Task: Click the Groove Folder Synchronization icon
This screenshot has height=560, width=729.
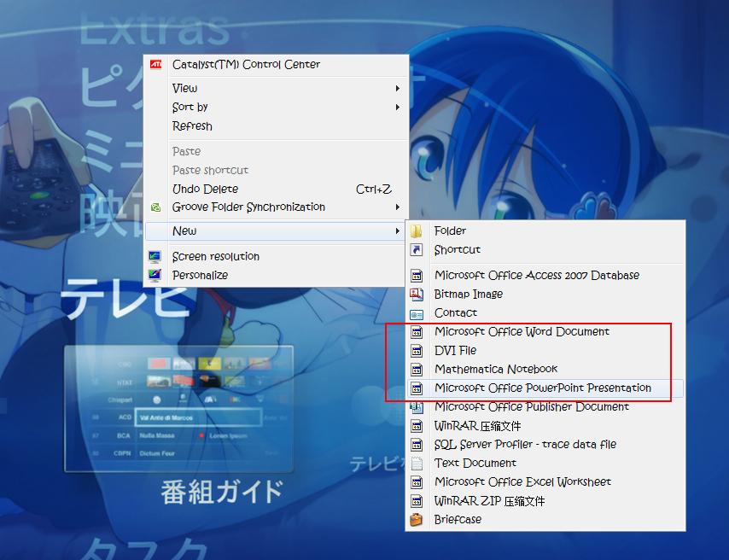Action: tap(155, 207)
